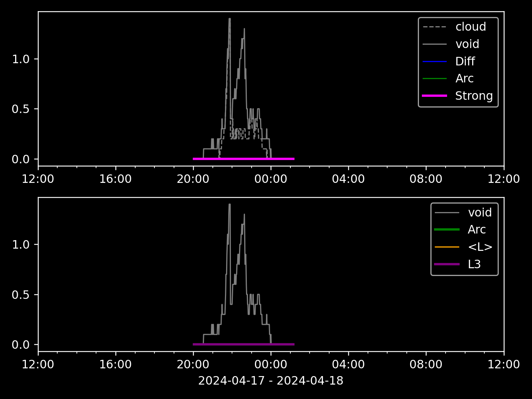Click the L3 label in bottom legend
The width and height of the screenshot is (532, 399).
click(474, 264)
